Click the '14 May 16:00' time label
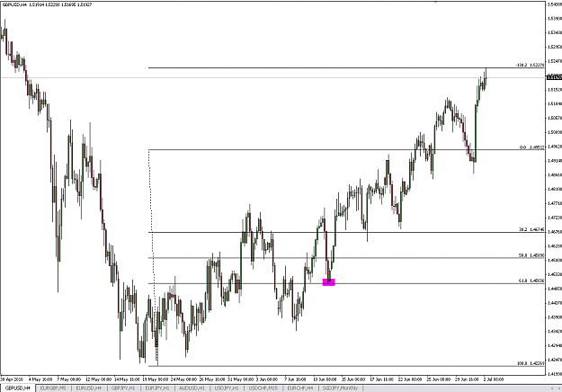Screen dimensions: 562x392 click(x=127, y=379)
